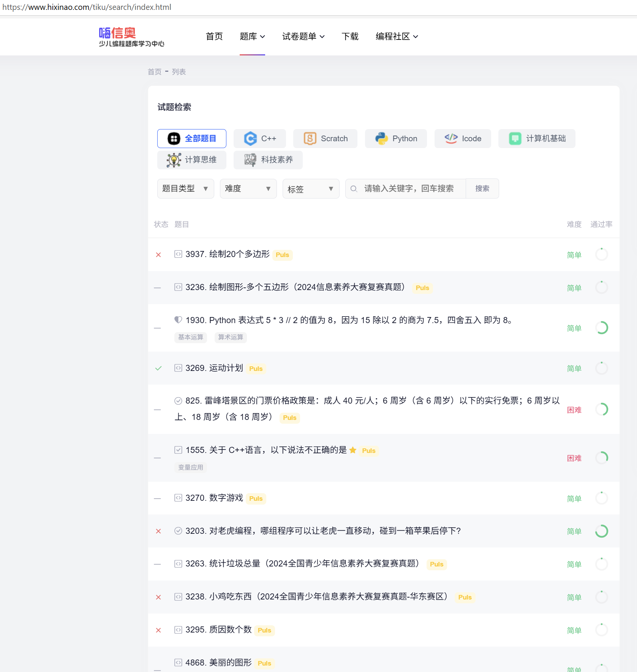This screenshot has width=637, height=672.
Task: Click the 搜索 search button
Action: [x=482, y=188]
